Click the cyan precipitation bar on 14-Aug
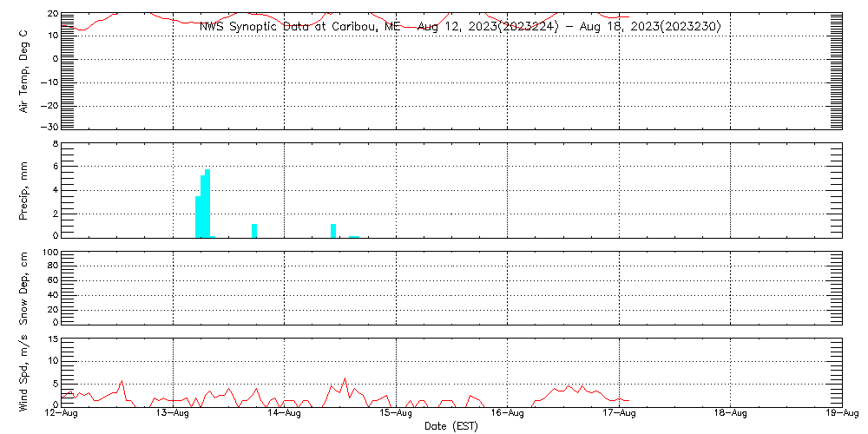This screenshot has width=868, height=434. 333,230
